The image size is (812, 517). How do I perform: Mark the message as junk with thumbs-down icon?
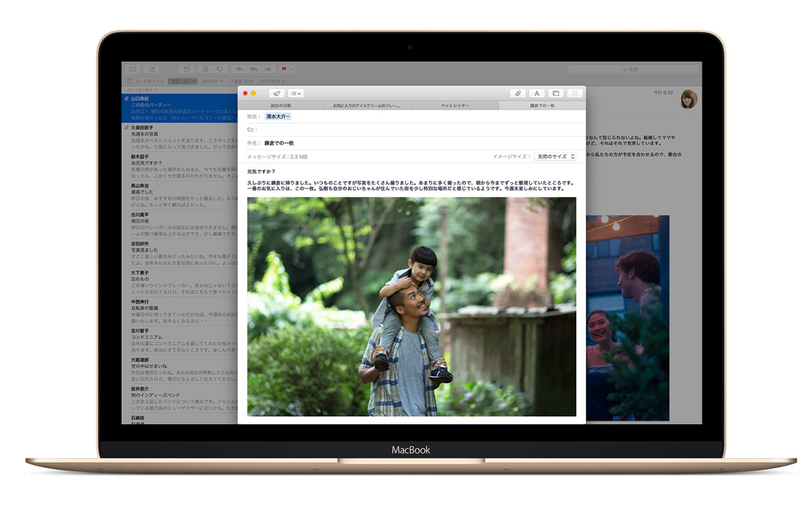[x=220, y=69]
